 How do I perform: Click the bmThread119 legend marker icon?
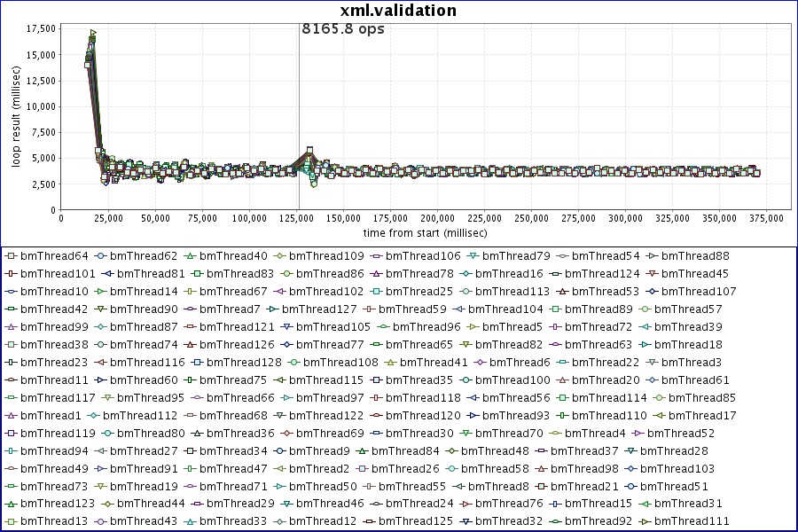[11, 434]
